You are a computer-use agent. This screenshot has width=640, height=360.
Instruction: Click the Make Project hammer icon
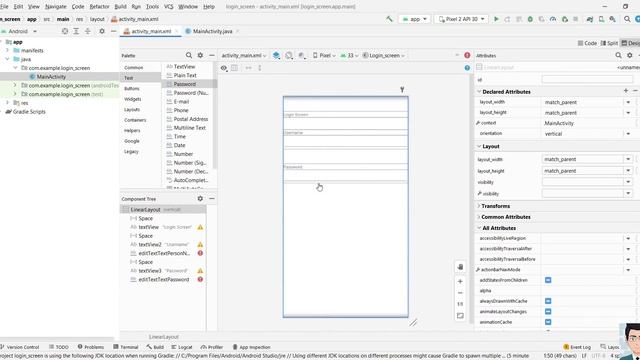[x=389, y=19]
